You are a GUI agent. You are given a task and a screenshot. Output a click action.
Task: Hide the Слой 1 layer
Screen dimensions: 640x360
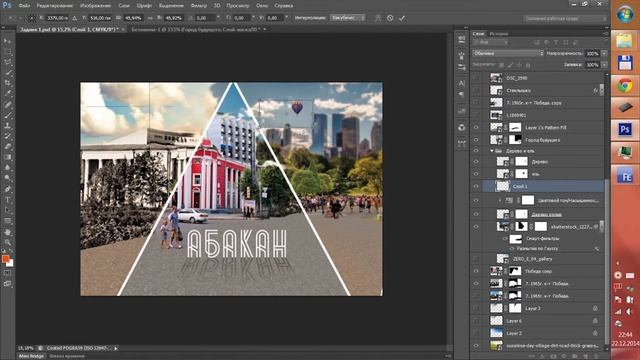tap(476, 186)
